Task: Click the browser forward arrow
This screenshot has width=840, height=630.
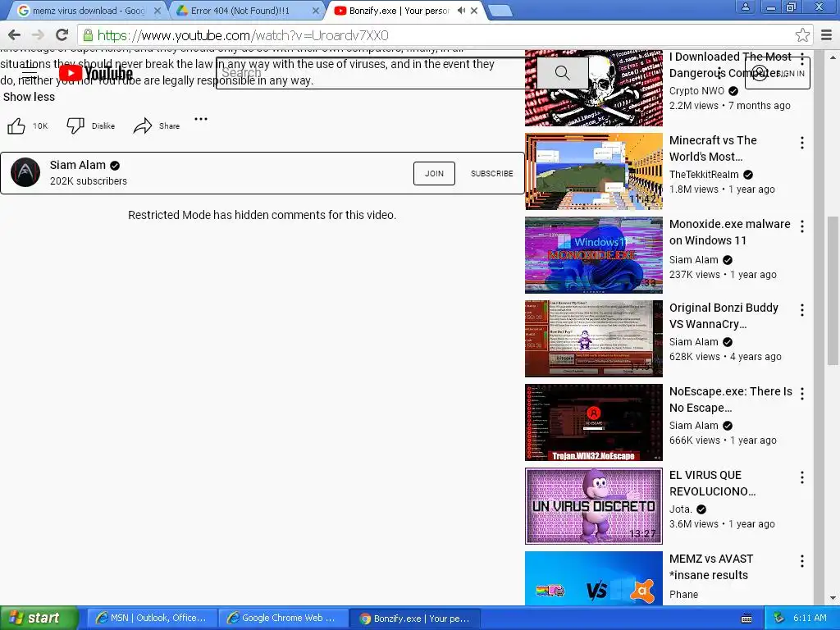Action: coord(38,35)
